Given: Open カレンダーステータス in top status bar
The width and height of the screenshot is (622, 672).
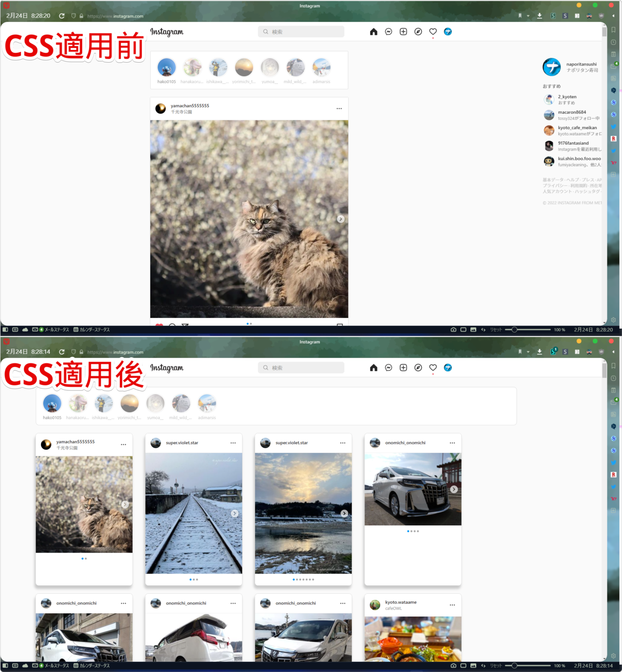Looking at the screenshot, I should point(92,330).
